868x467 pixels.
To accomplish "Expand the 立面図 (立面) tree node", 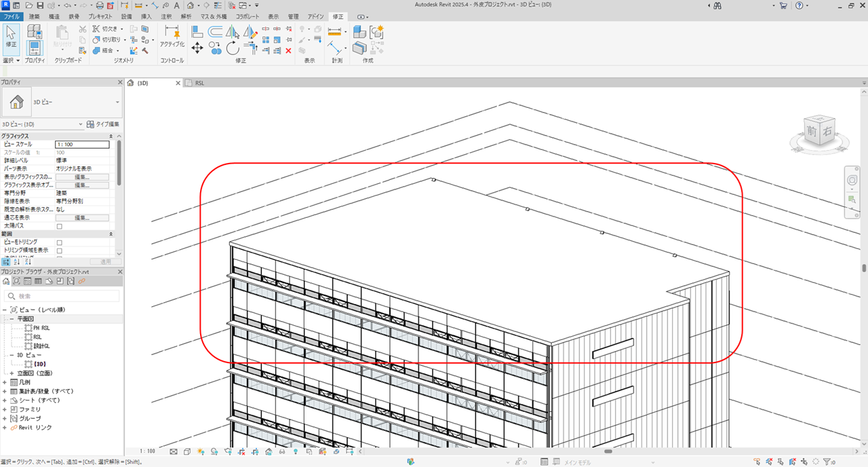I will (12, 373).
